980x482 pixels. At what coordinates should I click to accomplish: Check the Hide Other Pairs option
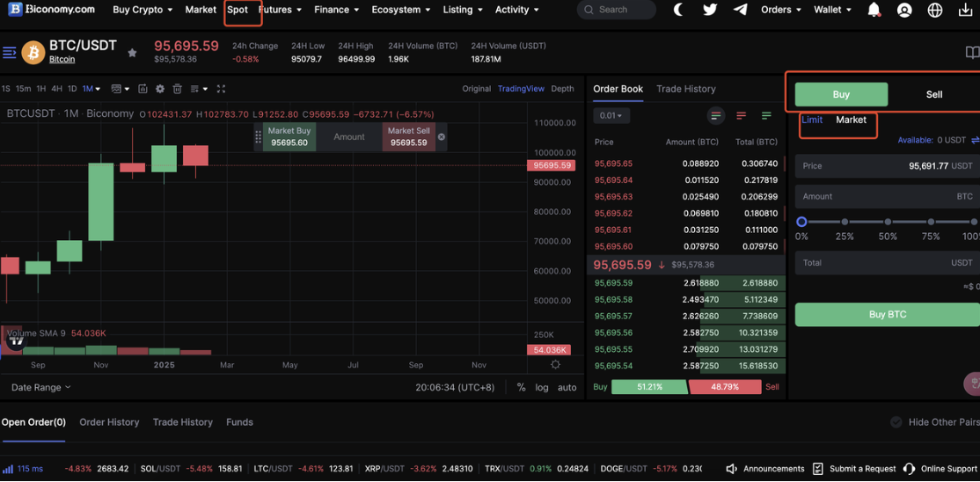[x=896, y=422]
